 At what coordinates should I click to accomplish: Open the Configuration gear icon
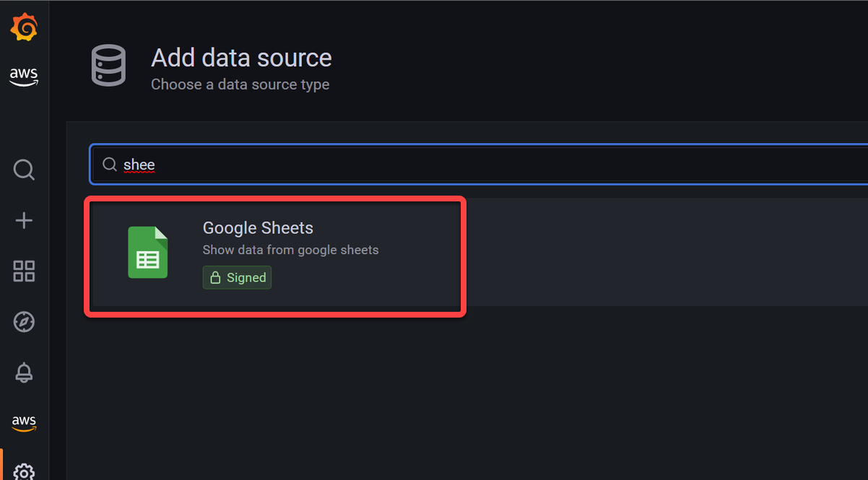coord(24,471)
